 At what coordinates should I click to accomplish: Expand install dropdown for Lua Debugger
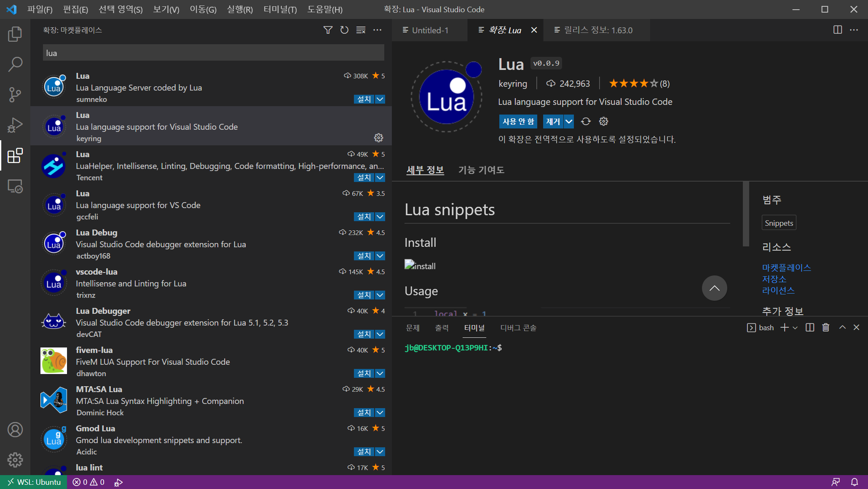(x=380, y=334)
